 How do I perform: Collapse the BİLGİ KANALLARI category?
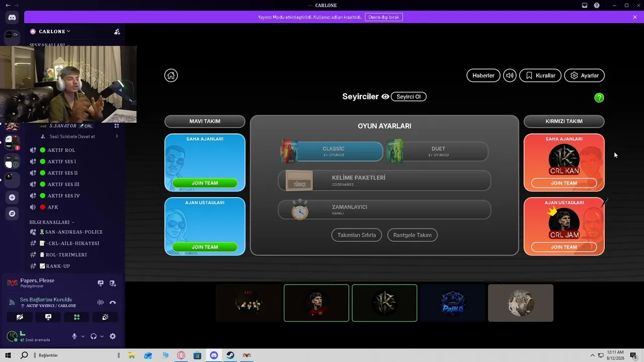pyautogui.click(x=52, y=222)
